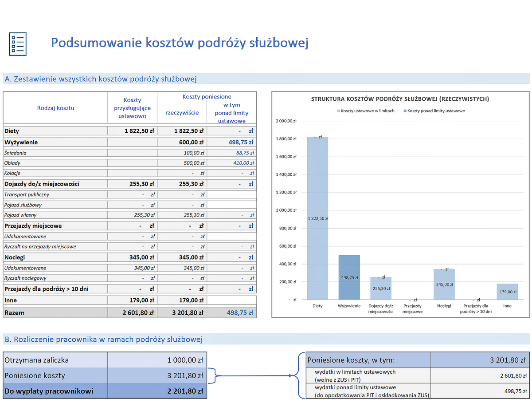Click the 'rzeczywiście' column header
This screenshot has width=532, height=407.
[x=182, y=113]
